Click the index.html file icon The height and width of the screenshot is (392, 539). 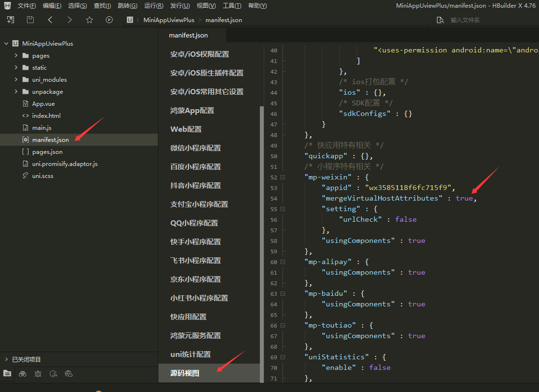click(26, 115)
